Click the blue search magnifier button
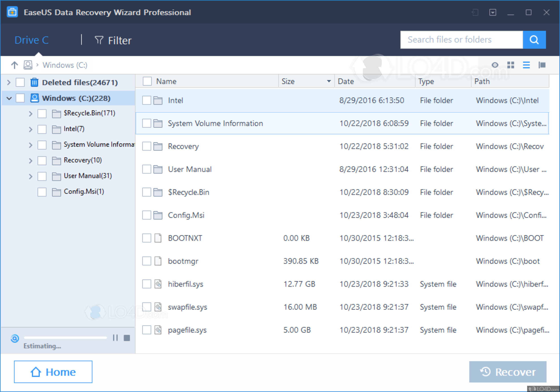Viewport: 560px width, 392px height. [x=534, y=40]
